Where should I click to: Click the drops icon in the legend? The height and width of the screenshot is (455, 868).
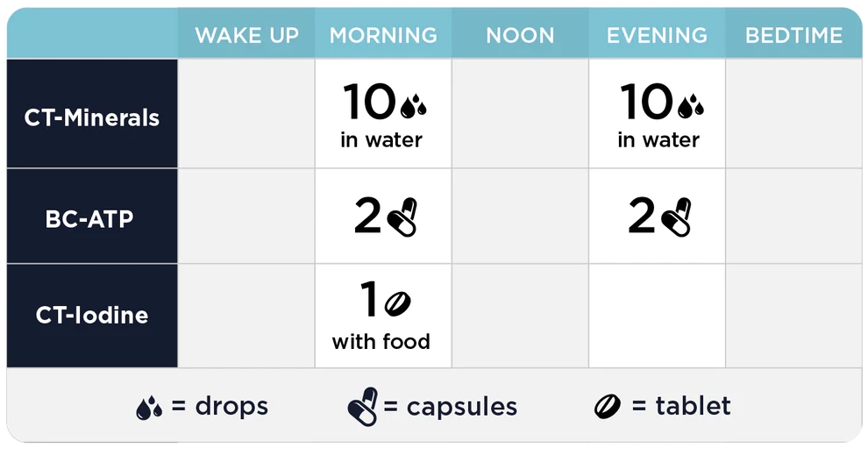(x=149, y=408)
